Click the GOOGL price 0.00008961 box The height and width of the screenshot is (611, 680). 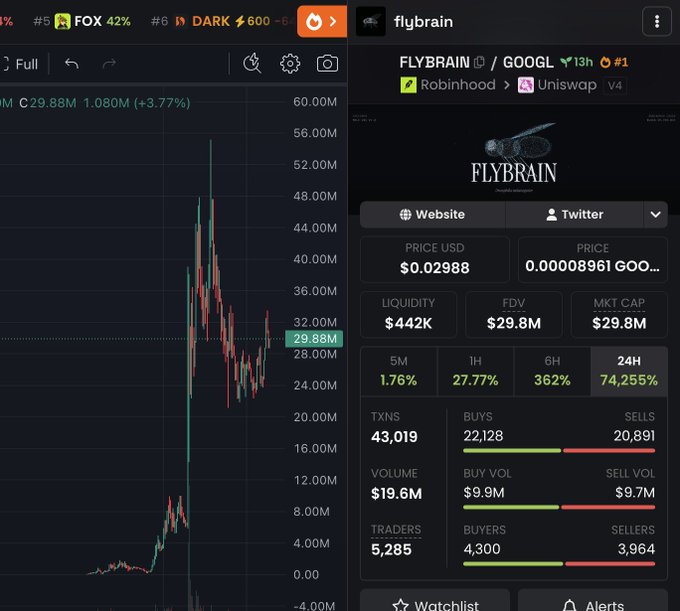pos(592,259)
